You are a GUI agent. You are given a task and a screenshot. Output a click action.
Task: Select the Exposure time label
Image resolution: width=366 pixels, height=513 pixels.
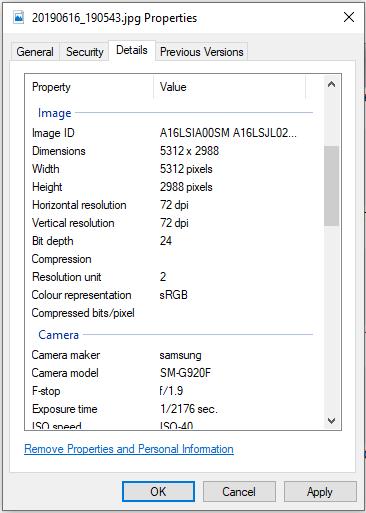click(x=65, y=409)
